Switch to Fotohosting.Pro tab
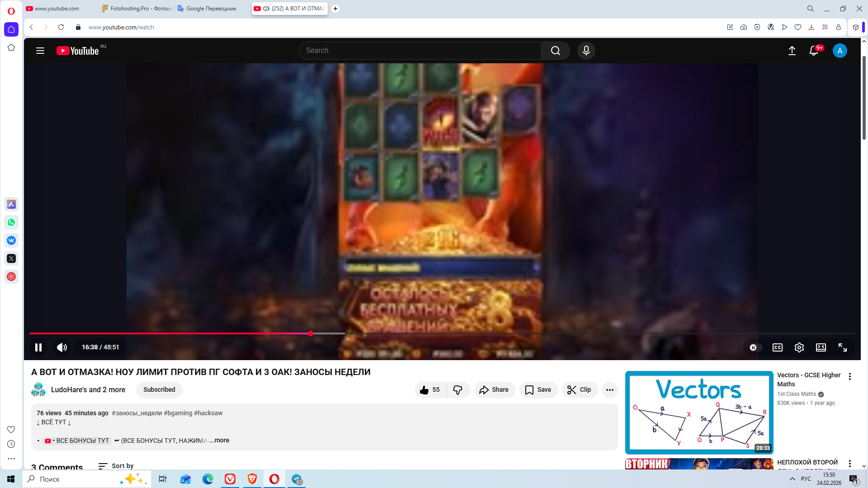868x488 pixels. 137,9
